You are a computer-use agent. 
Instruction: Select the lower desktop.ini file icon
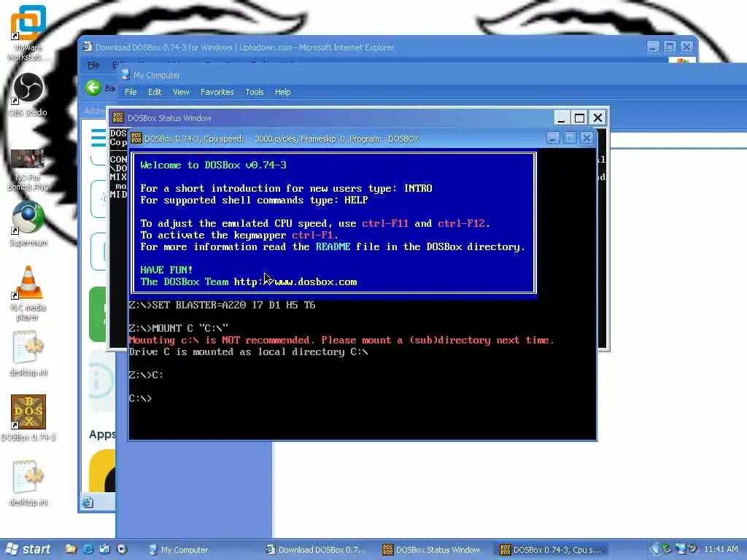coord(28,477)
